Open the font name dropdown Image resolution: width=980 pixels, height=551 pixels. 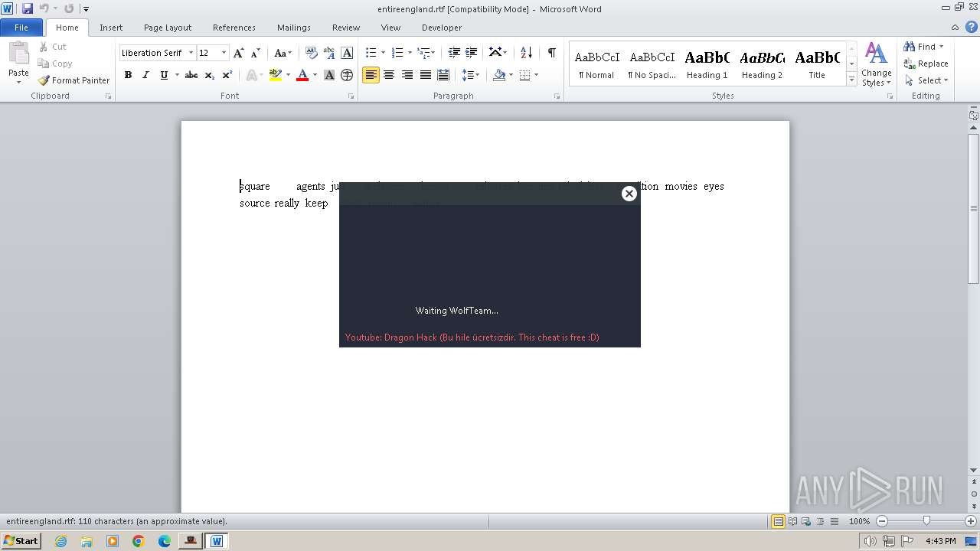(x=191, y=53)
